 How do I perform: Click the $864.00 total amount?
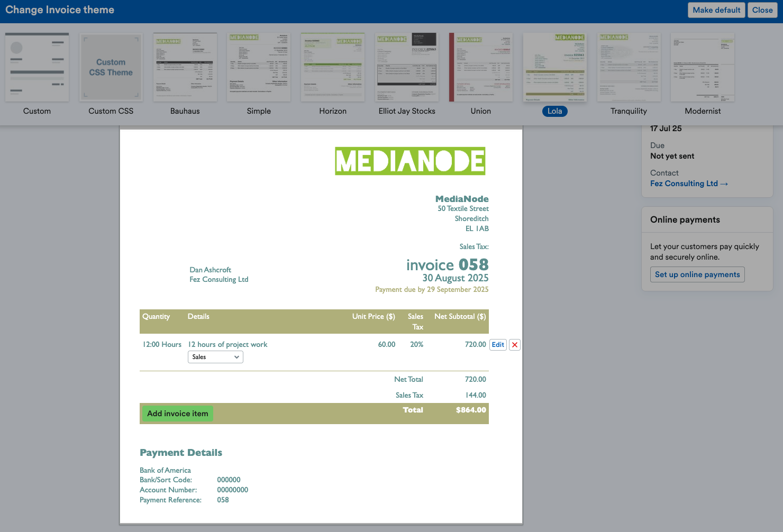coord(471,410)
